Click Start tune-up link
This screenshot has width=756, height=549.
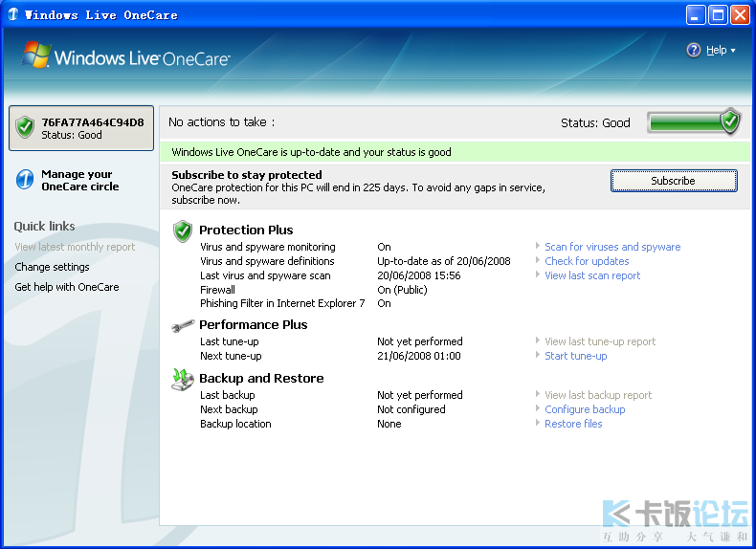576,356
